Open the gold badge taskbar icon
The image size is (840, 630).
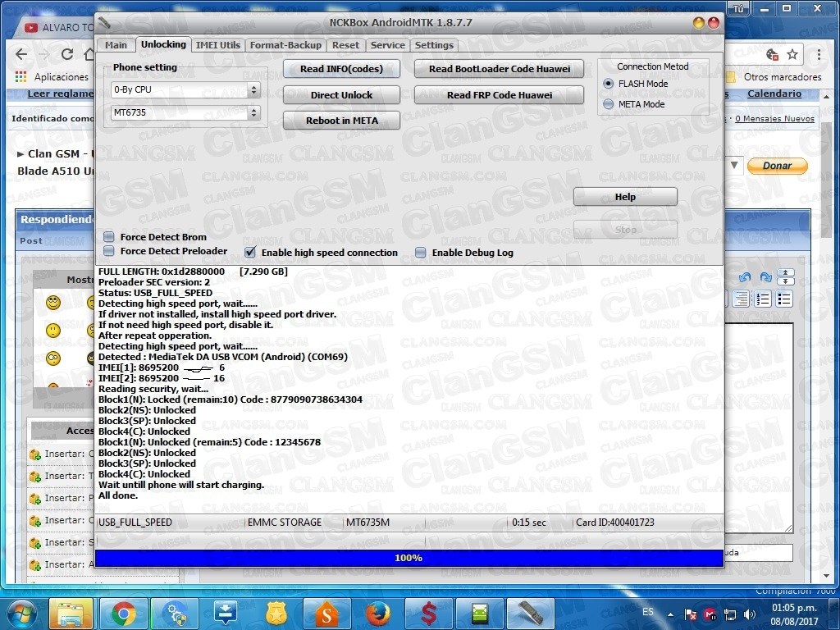pos(276,614)
